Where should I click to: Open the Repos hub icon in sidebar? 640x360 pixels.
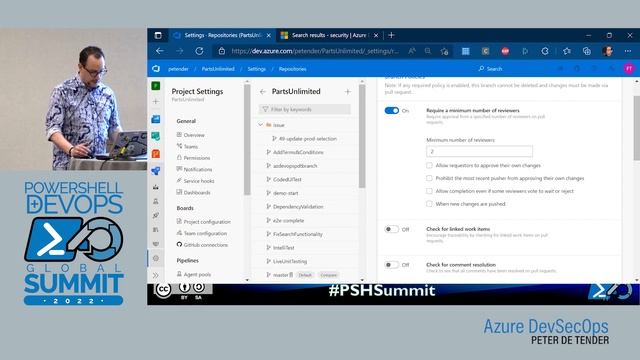pos(156,153)
